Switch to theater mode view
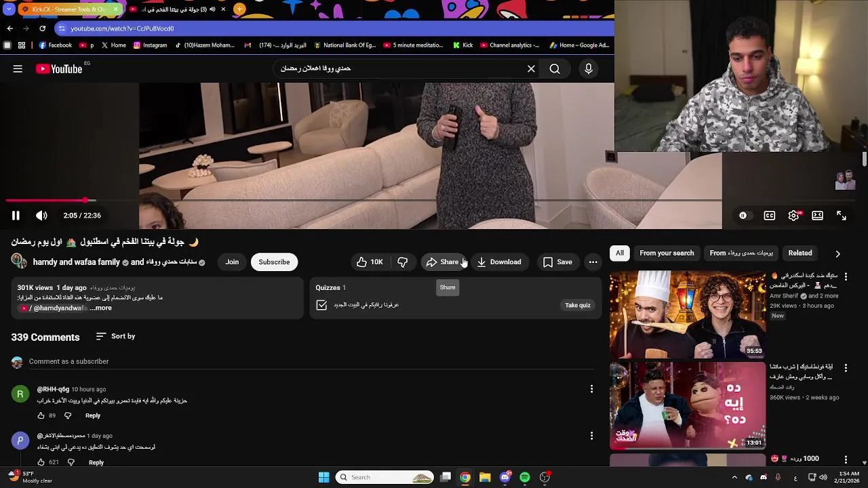This screenshot has height=488, width=868. (x=817, y=216)
